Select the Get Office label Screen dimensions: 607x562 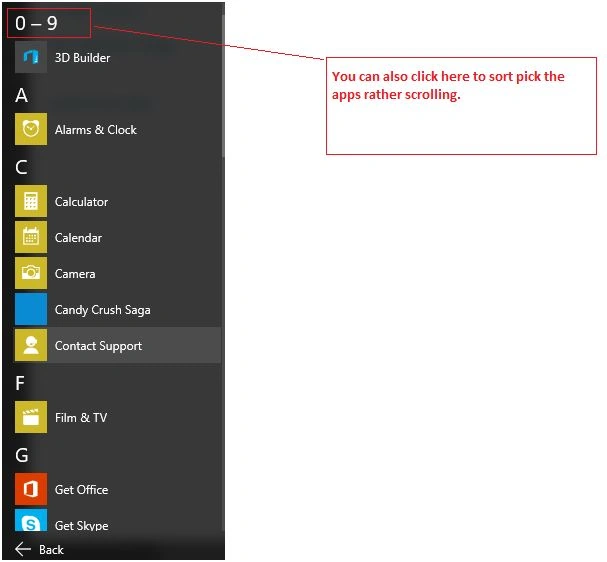[x=81, y=490]
